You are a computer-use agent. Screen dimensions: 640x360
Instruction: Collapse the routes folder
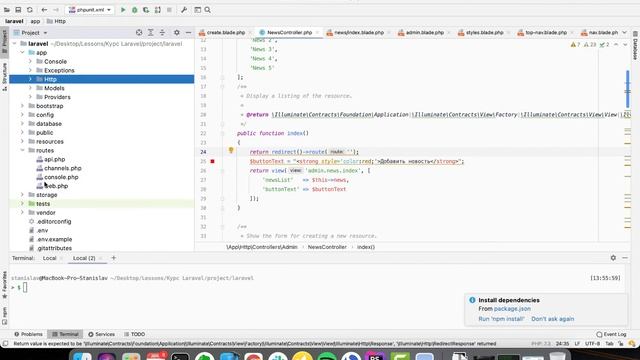(22, 150)
